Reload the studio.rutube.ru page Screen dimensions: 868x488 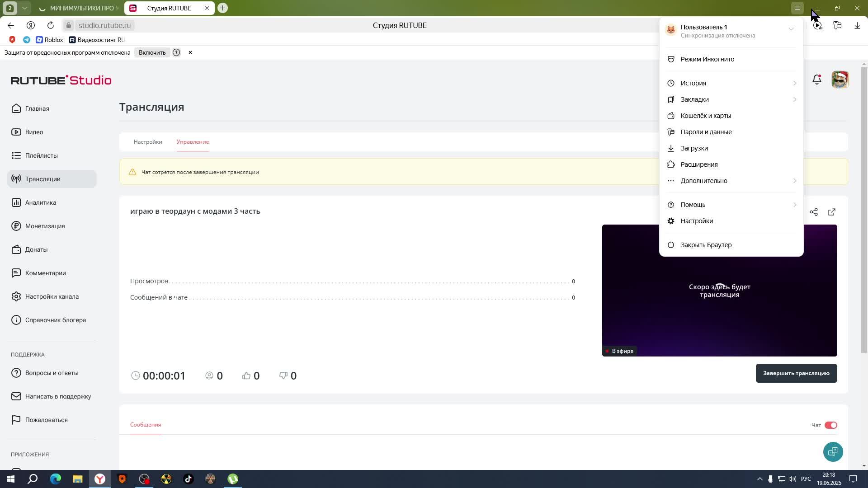[x=51, y=25]
